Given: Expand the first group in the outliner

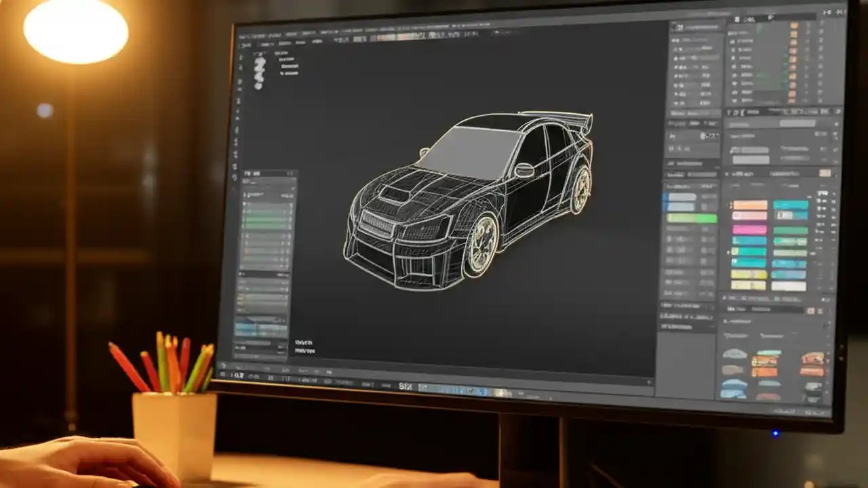Looking at the screenshot, I should pos(729,34).
